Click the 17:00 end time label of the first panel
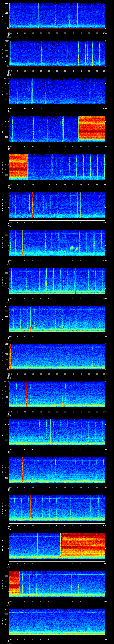This screenshot has width=114, height=644. coord(105,33)
